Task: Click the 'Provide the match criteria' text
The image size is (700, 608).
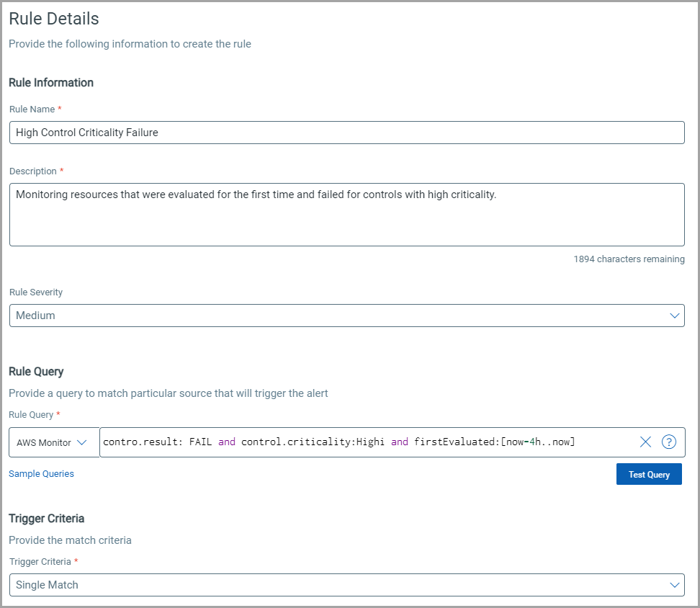Action: pos(70,540)
